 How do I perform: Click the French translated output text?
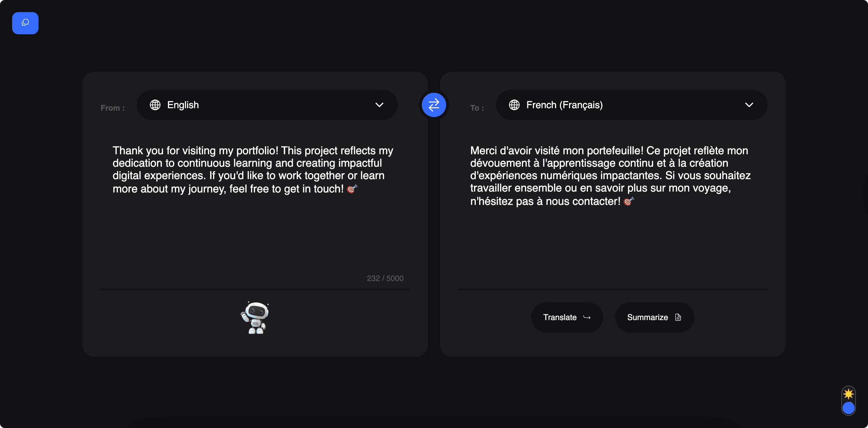610,176
